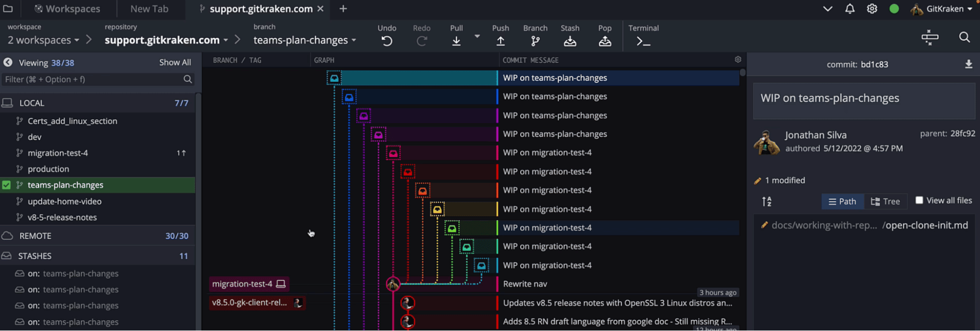Toggle the teams-plan-changes checked-out checkbox
The width and height of the screenshot is (980, 331).
tap(6, 185)
